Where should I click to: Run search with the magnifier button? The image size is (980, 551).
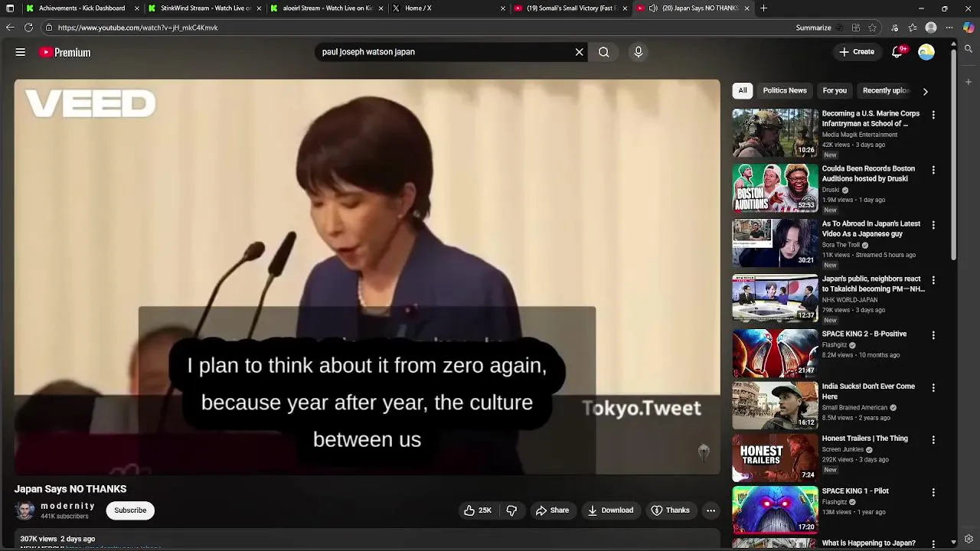[604, 52]
